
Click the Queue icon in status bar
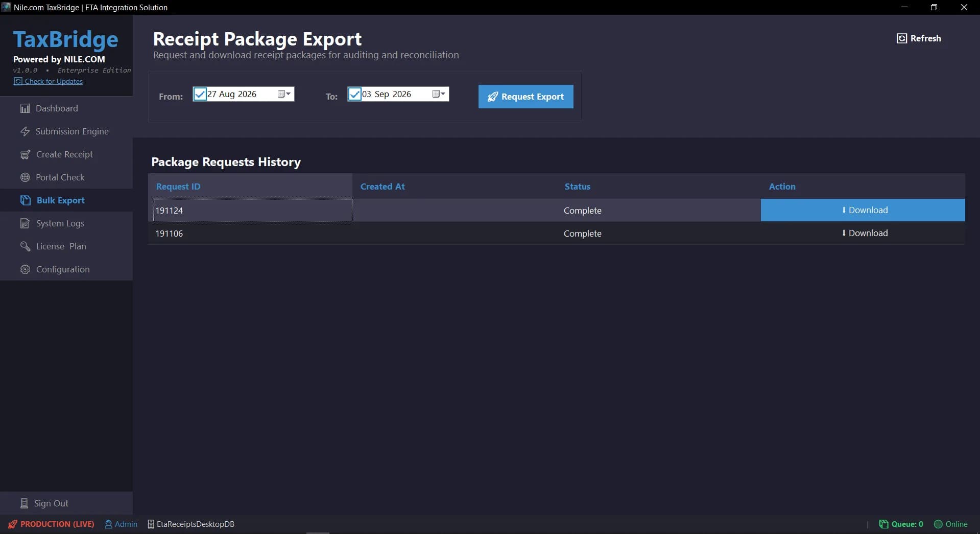(883, 524)
